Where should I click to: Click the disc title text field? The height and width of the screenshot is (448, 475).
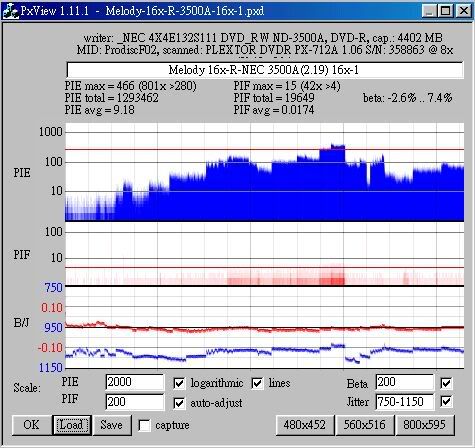click(x=265, y=70)
